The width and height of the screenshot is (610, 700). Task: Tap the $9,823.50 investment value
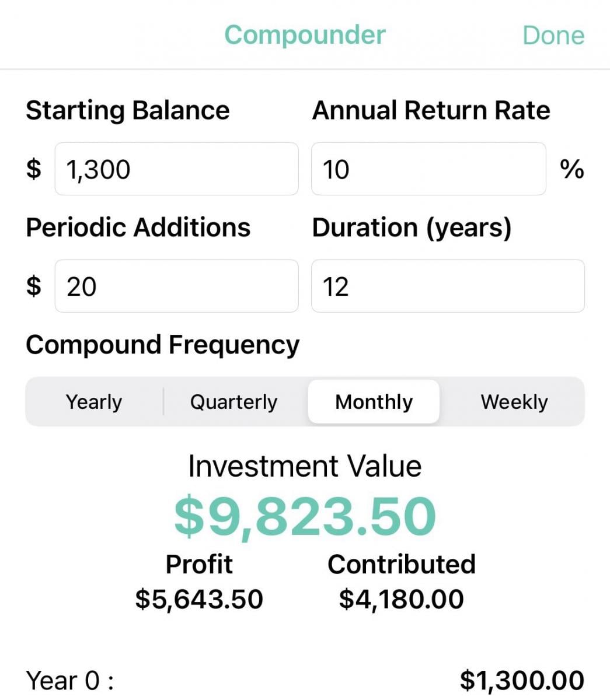[x=305, y=517]
